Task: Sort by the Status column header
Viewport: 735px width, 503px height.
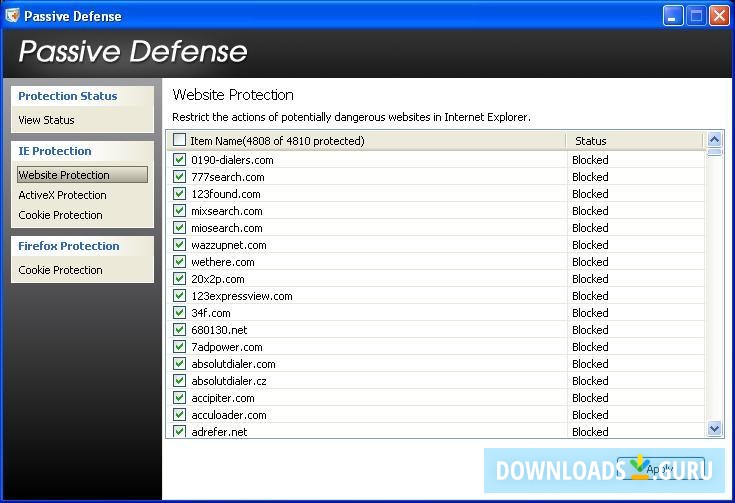Action: click(635, 141)
